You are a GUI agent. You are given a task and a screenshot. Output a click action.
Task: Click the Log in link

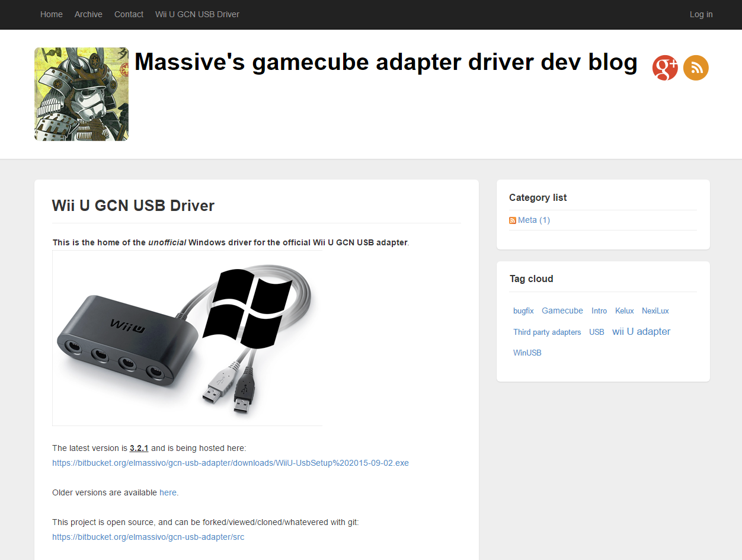(x=701, y=14)
